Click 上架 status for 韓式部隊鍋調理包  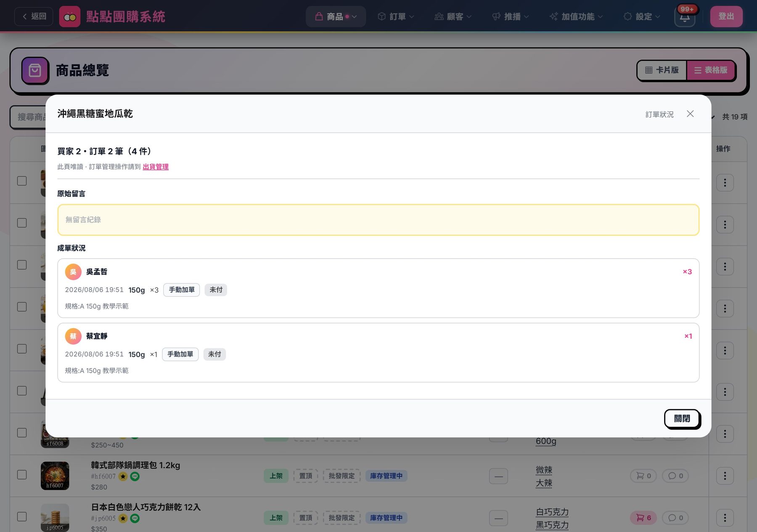276,476
